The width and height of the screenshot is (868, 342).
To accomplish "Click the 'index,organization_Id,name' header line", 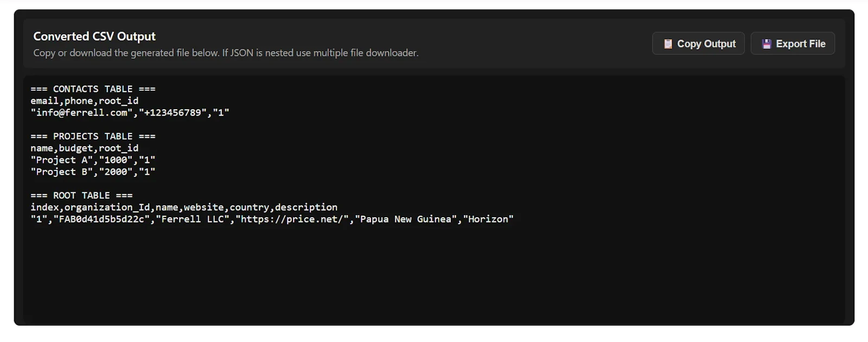I will coord(184,207).
